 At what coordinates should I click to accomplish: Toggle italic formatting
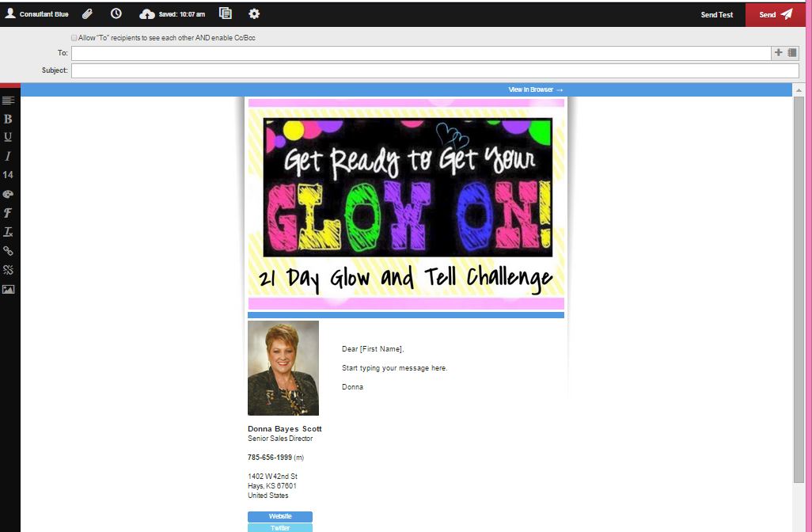[8, 156]
